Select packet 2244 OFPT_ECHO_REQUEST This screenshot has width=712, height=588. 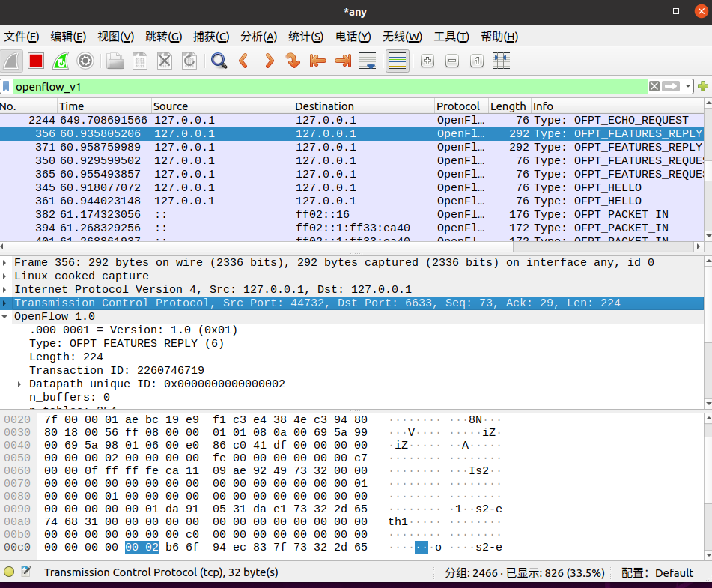[352, 121]
